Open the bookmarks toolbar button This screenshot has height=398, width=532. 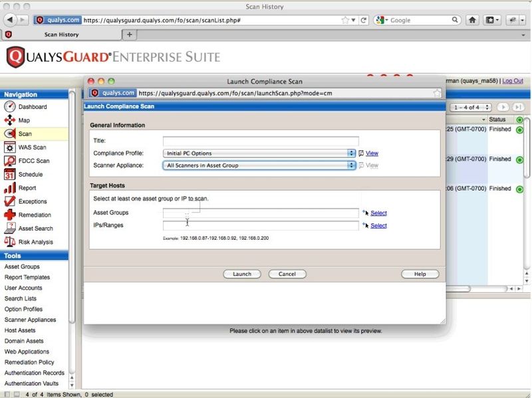(492, 20)
